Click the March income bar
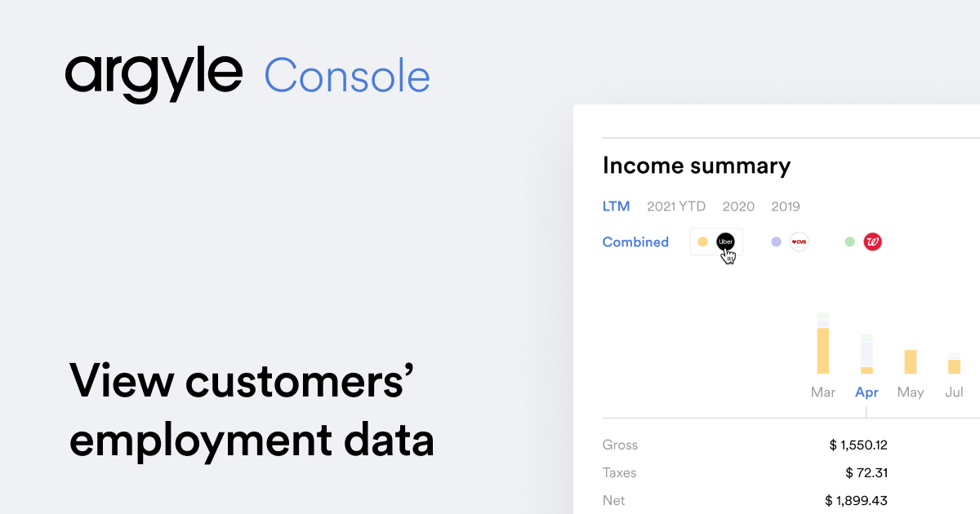 (x=823, y=347)
